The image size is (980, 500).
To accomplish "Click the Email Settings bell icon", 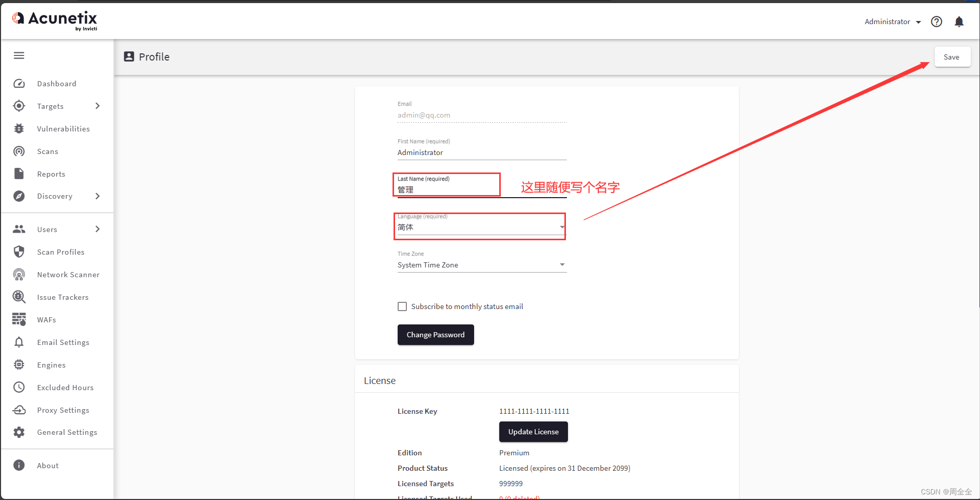I will coord(19,342).
